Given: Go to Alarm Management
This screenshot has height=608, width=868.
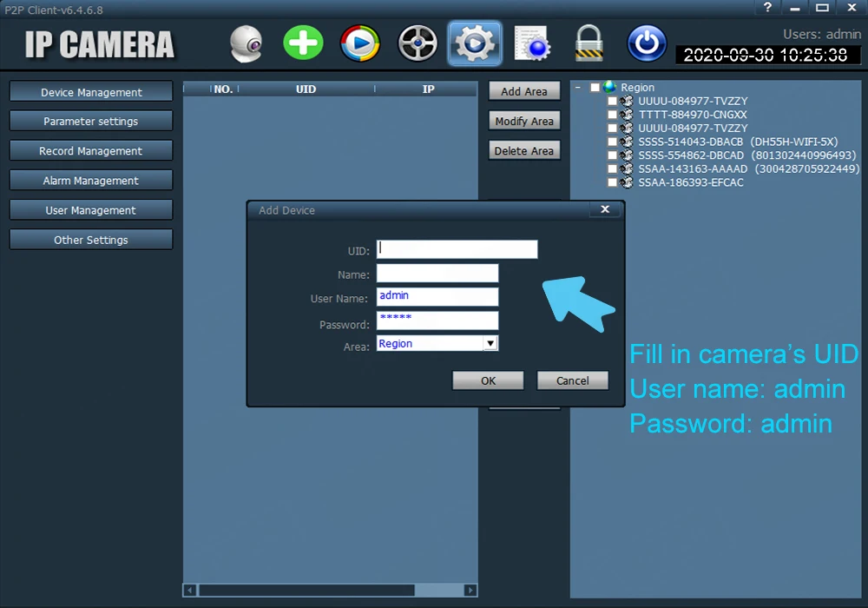Looking at the screenshot, I should tap(91, 181).
